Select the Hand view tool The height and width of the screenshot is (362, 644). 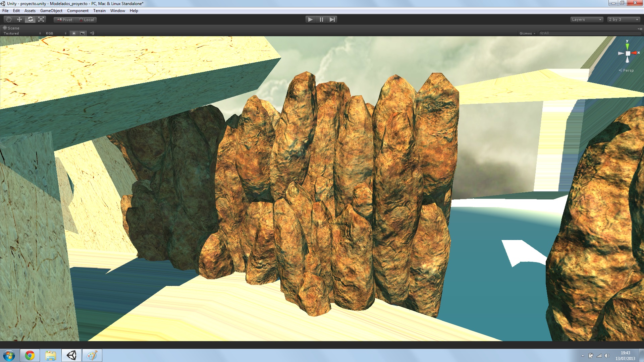[x=9, y=19]
